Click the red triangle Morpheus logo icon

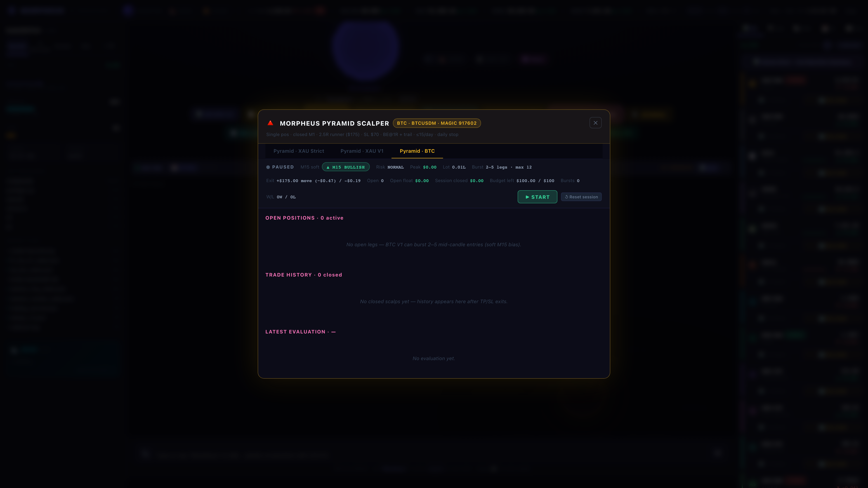pos(270,123)
